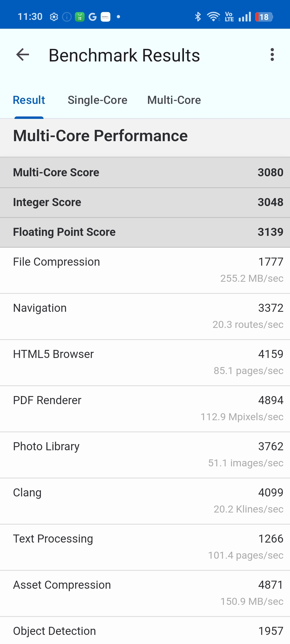This screenshot has width=290, height=644.
Task: Switch to the Multi-Core tab
Action: pos(174,100)
